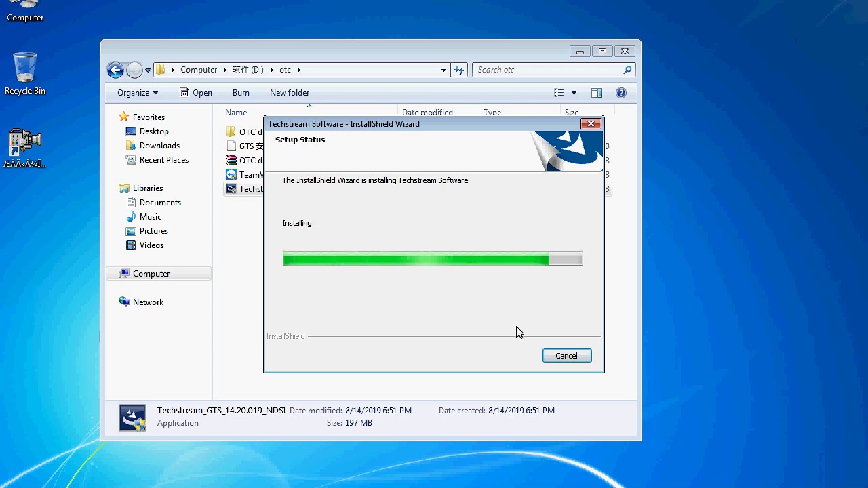
Task: Select Network in the navigation pane
Action: click(148, 302)
